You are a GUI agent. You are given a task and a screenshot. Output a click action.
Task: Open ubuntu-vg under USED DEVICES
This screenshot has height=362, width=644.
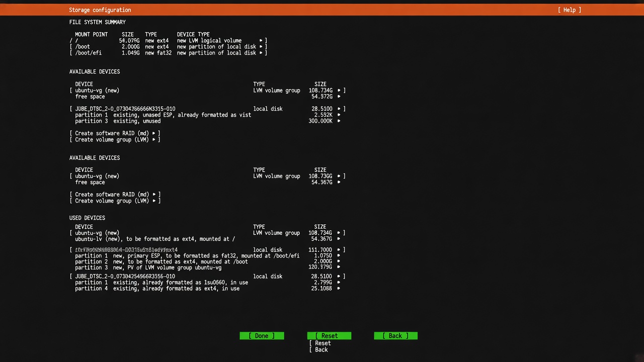tap(207, 233)
